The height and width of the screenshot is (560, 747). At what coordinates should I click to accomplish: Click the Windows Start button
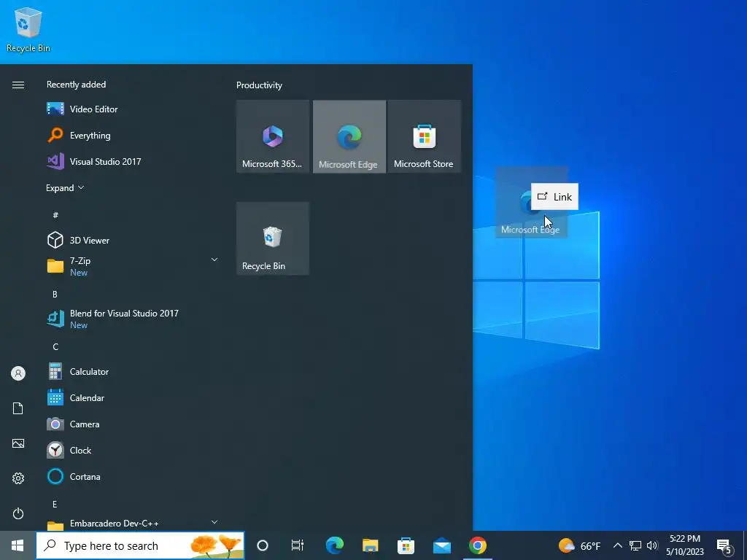(18, 545)
